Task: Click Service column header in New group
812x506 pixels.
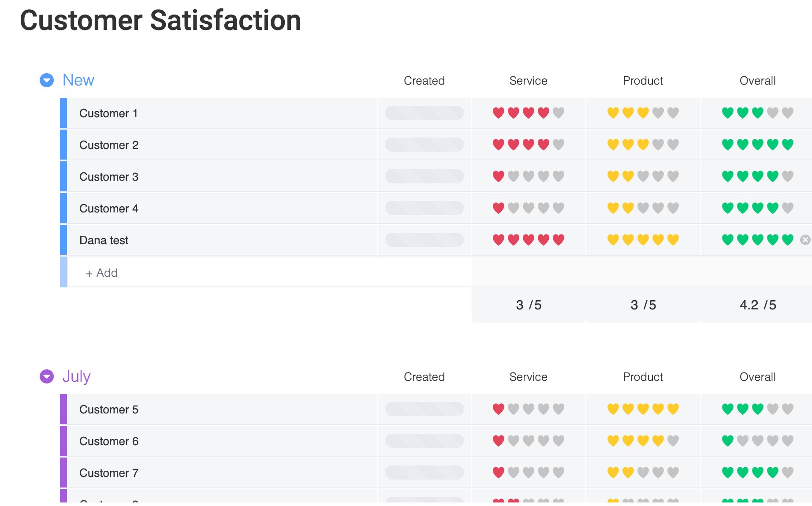Action: point(528,81)
